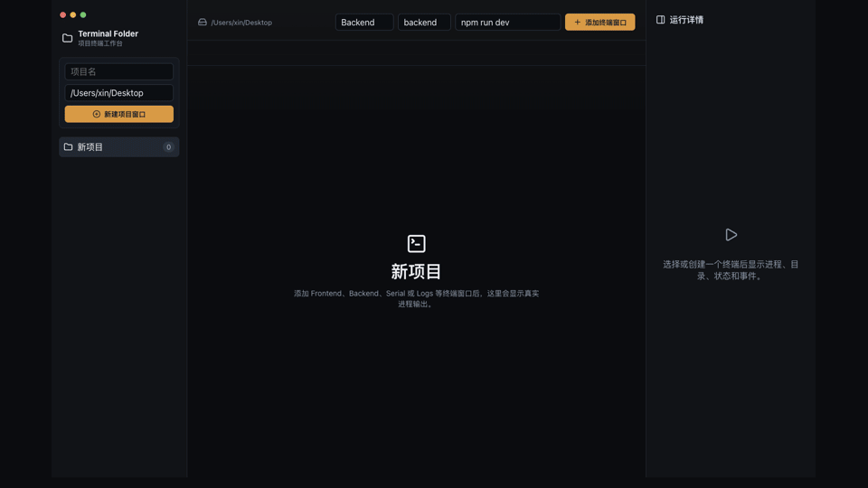Click the 项目终端工作台 subtitle
868x488 pixels.
click(100, 43)
